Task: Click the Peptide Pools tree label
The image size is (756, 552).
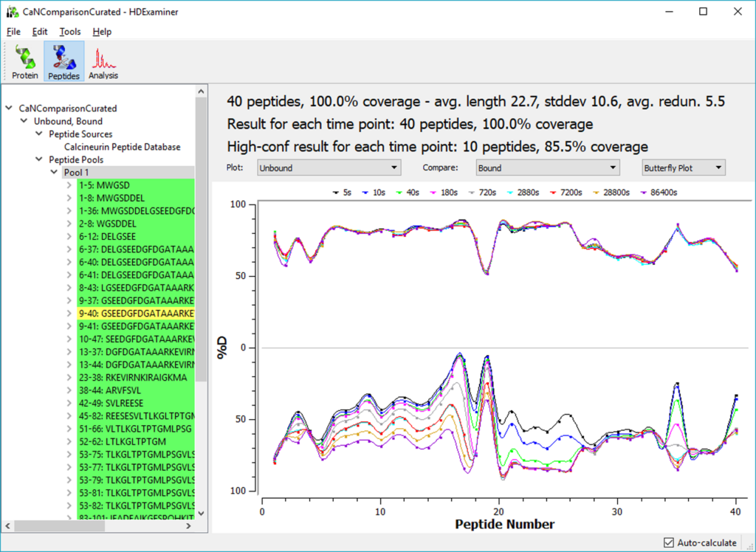Action: point(76,159)
